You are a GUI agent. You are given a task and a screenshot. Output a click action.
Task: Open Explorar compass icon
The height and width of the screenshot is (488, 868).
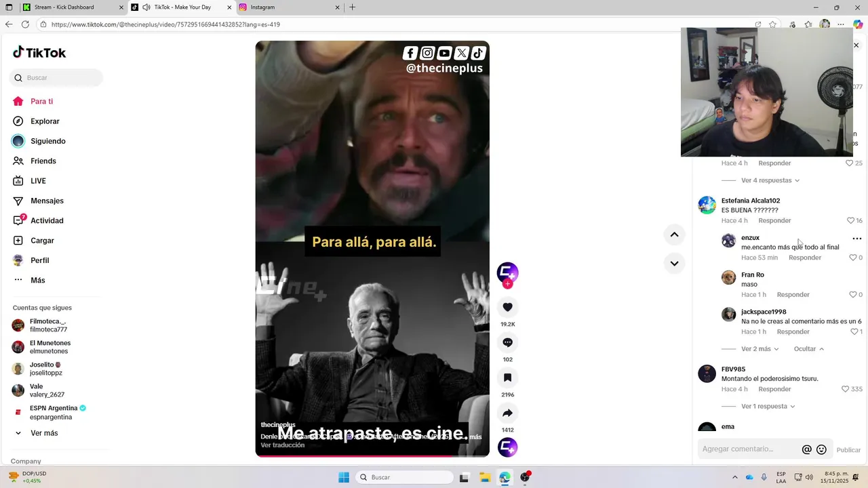click(18, 121)
